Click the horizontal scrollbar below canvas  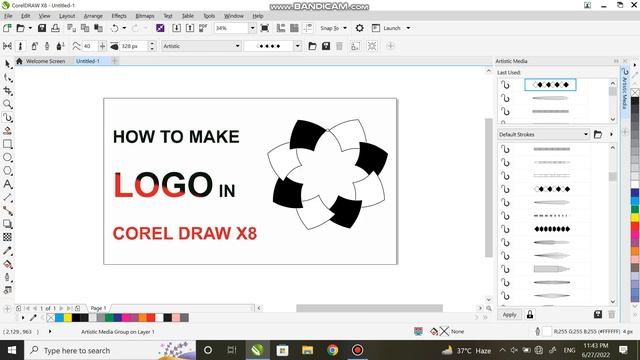point(369,308)
